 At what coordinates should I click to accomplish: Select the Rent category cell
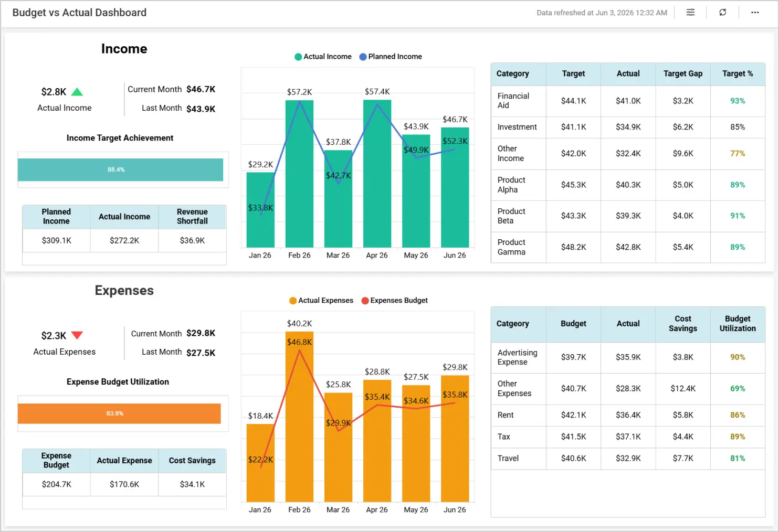(x=518, y=415)
